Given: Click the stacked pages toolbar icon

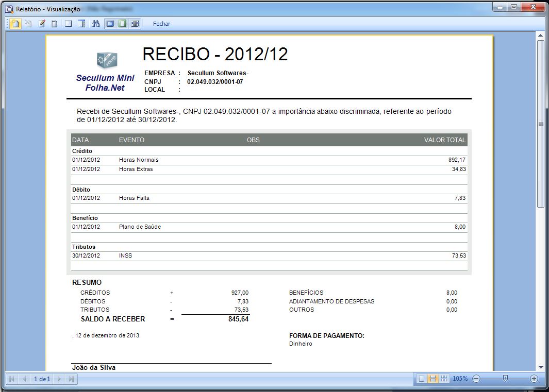Looking at the screenshot, I should point(55,24).
